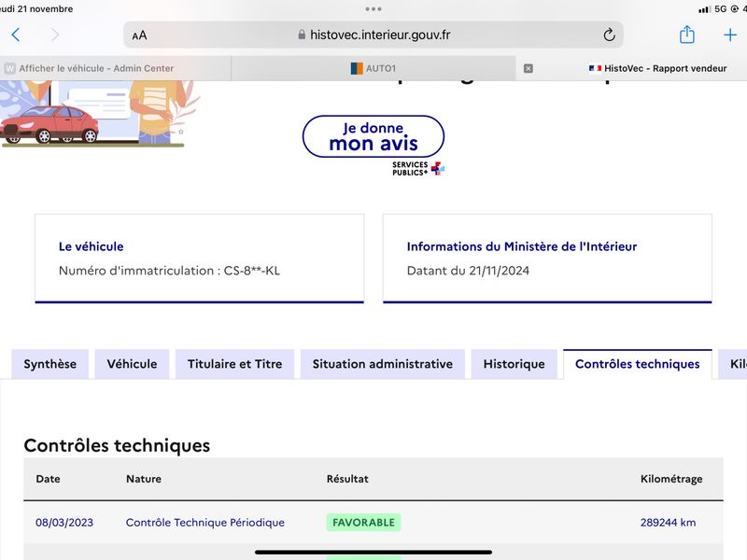Switch to Afficher le véhicule - Admin Center tab
This screenshot has width=747, height=560.
[x=115, y=68]
